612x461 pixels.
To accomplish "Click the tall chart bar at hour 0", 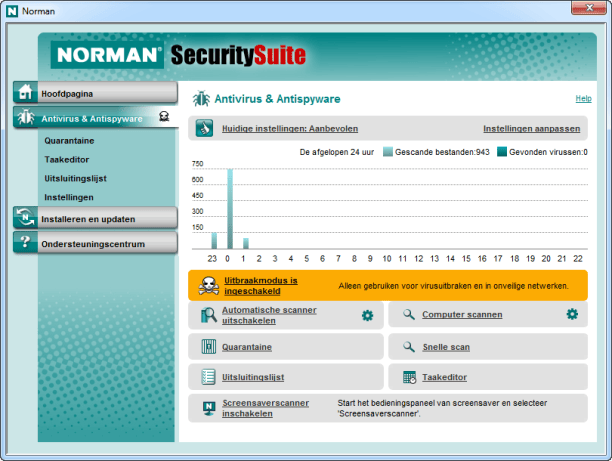I will (x=230, y=208).
